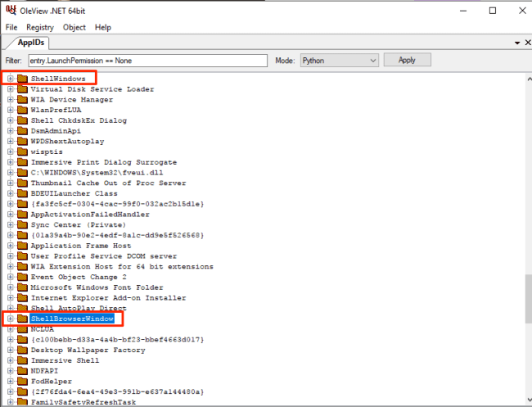Open the Registry menu

point(39,27)
